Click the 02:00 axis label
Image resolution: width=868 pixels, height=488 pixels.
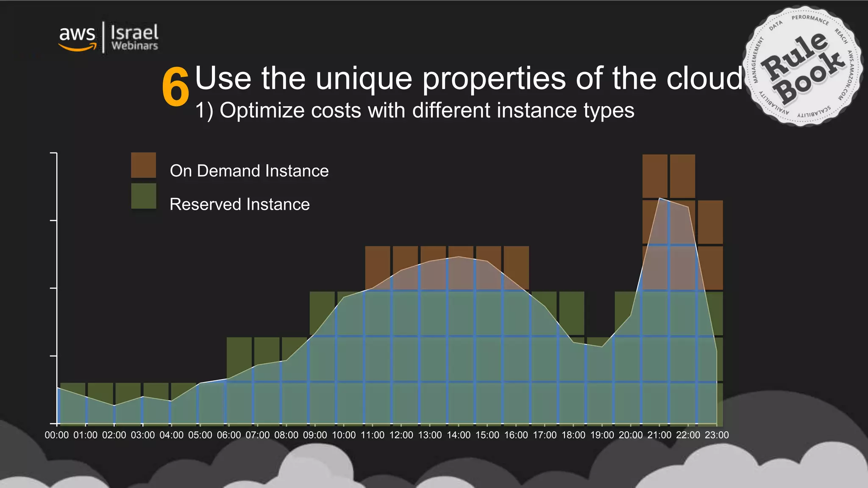114,435
